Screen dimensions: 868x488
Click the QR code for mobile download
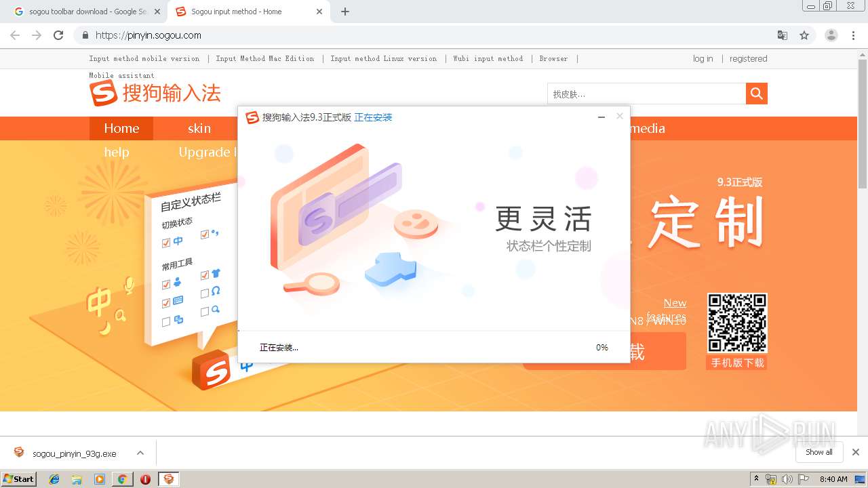[x=737, y=323]
